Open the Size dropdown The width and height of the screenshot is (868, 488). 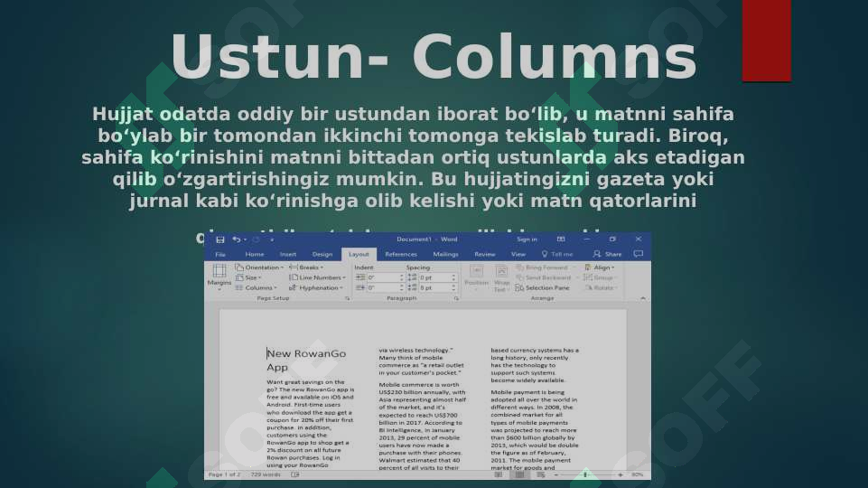(248, 277)
